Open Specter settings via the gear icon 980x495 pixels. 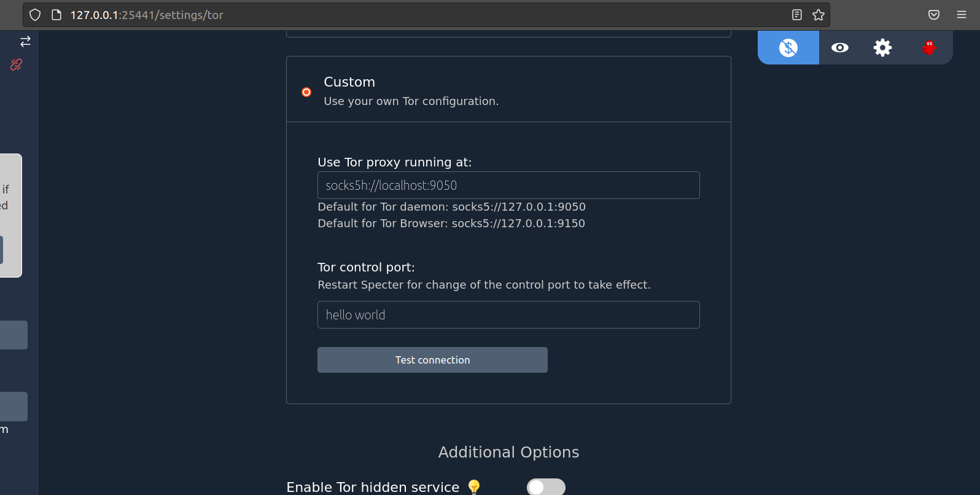pyautogui.click(x=882, y=47)
